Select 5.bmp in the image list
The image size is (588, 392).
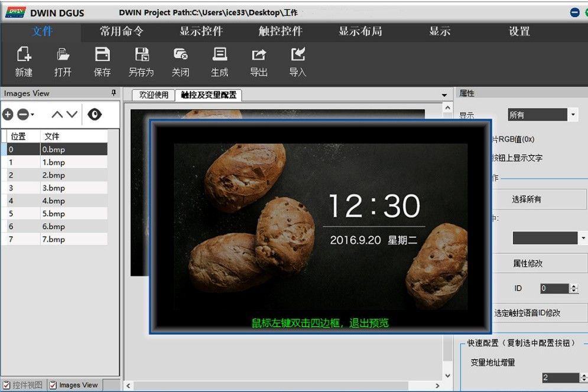pyautogui.click(x=54, y=214)
